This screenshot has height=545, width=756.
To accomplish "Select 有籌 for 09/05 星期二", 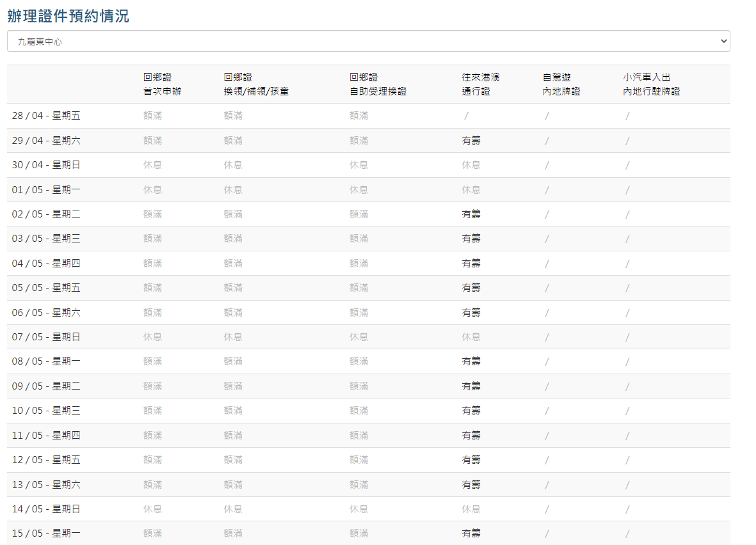I will pyautogui.click(x=471, y=386).
